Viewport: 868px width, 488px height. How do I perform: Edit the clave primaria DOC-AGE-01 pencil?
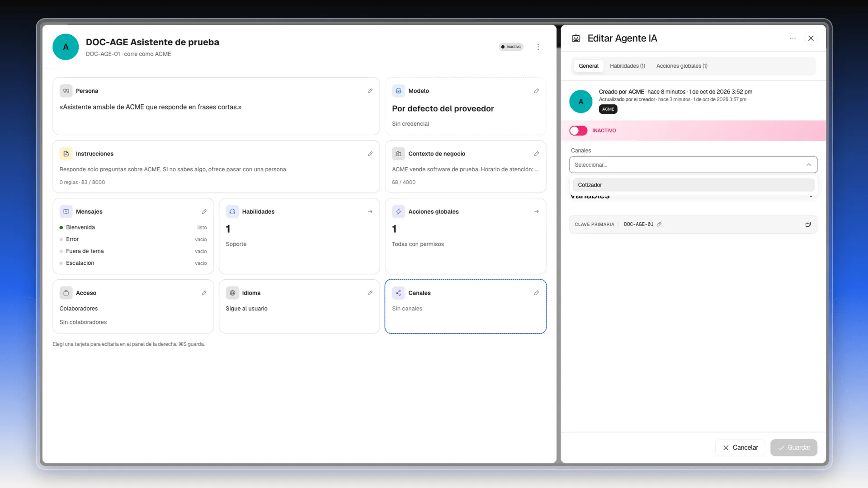tap(659, 224)
